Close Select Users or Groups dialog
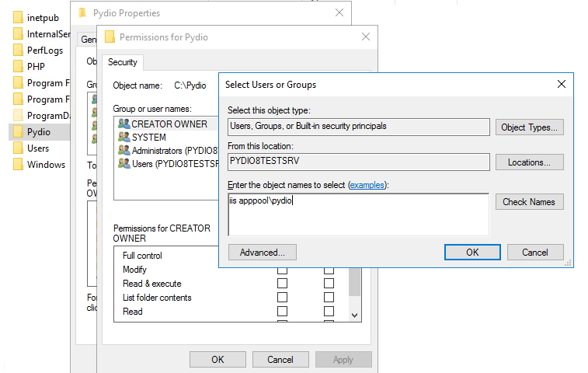 [562, 84]
